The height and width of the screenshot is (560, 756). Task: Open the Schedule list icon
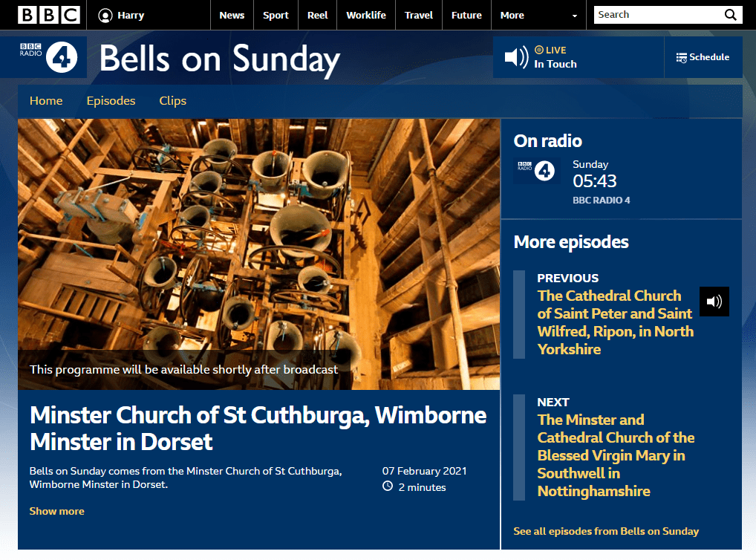(681, 58)
